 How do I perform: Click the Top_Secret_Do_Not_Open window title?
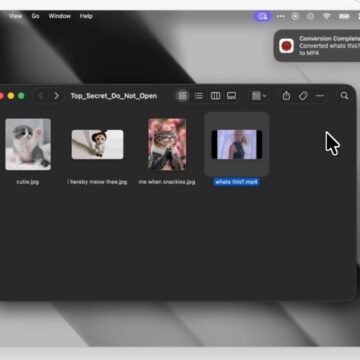tap(114, 96)
